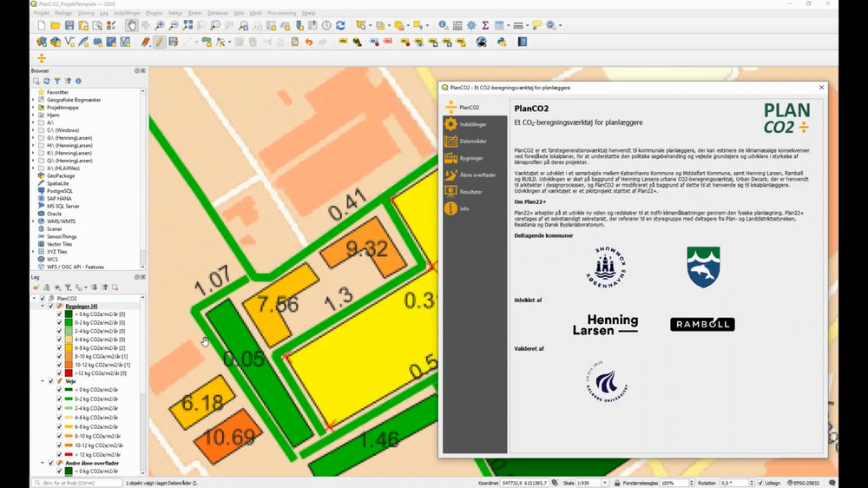Toggle visibility of PlanCO2 group
The height and width of the screenshot is (488, 868).
click(x=42, y=299)
